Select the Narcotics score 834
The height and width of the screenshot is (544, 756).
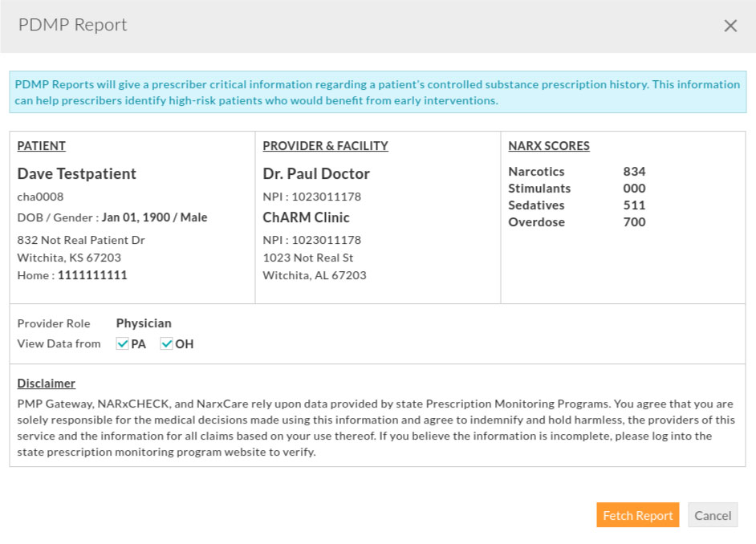[x=635, y=171]
